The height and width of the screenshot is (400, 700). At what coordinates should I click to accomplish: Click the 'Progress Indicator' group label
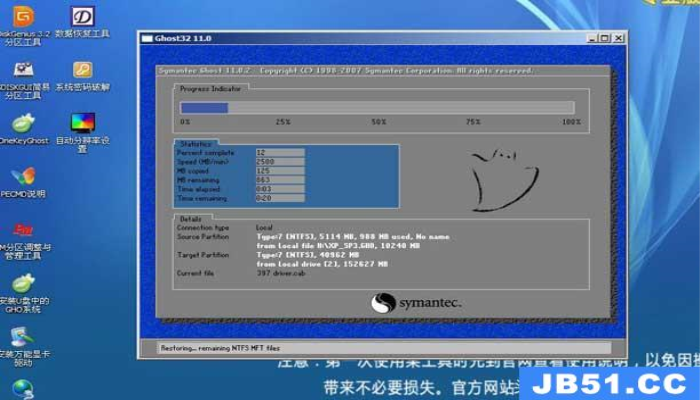click(210, 89)
